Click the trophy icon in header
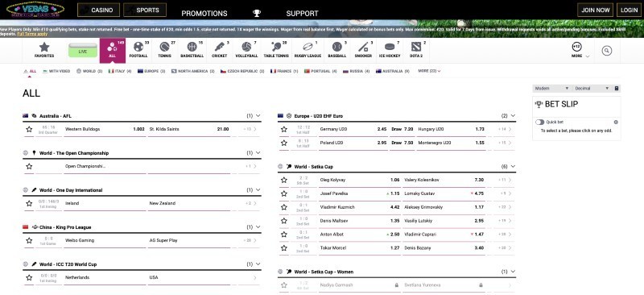644x295 pixels. click(257, 13)
